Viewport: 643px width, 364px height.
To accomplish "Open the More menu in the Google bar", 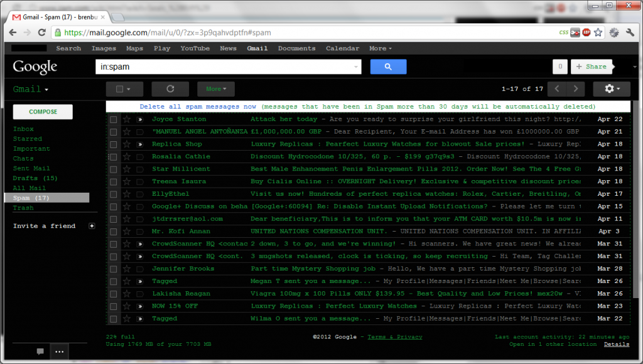I will tap(380, 48).
